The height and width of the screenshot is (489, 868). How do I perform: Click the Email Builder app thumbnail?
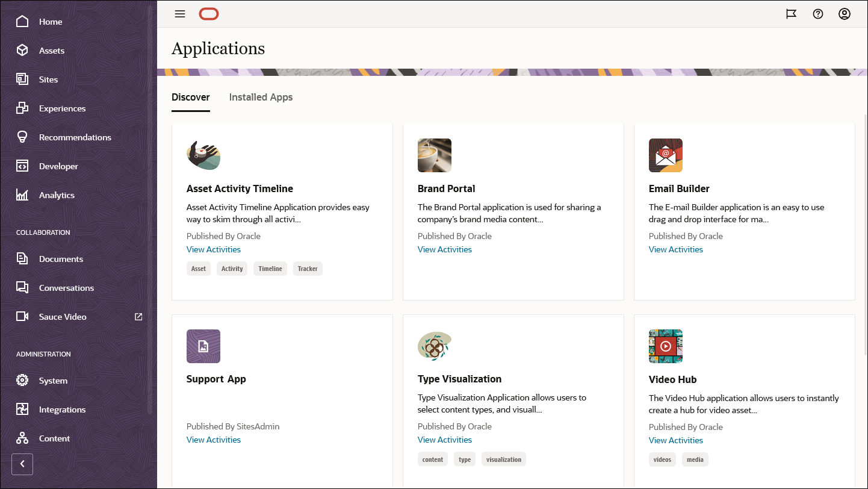coord(665,155)
